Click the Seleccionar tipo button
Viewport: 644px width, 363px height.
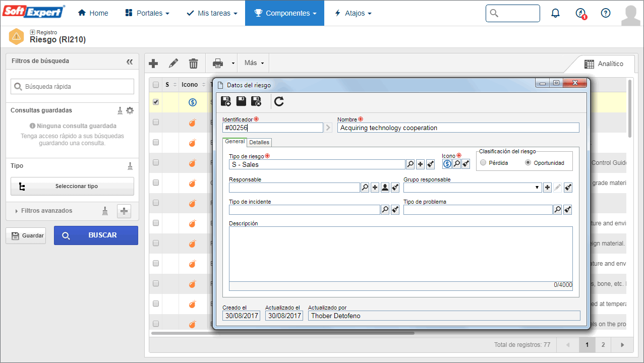click(72, 187)
